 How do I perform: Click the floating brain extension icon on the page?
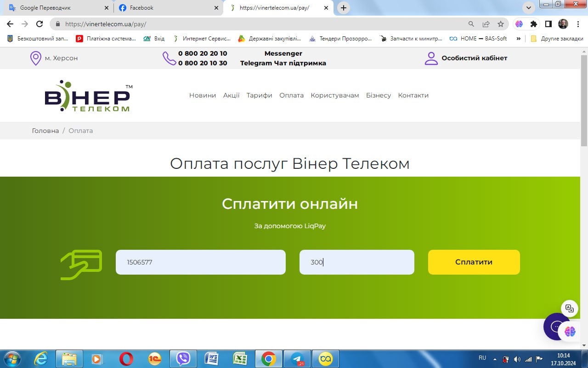point(570,331)
